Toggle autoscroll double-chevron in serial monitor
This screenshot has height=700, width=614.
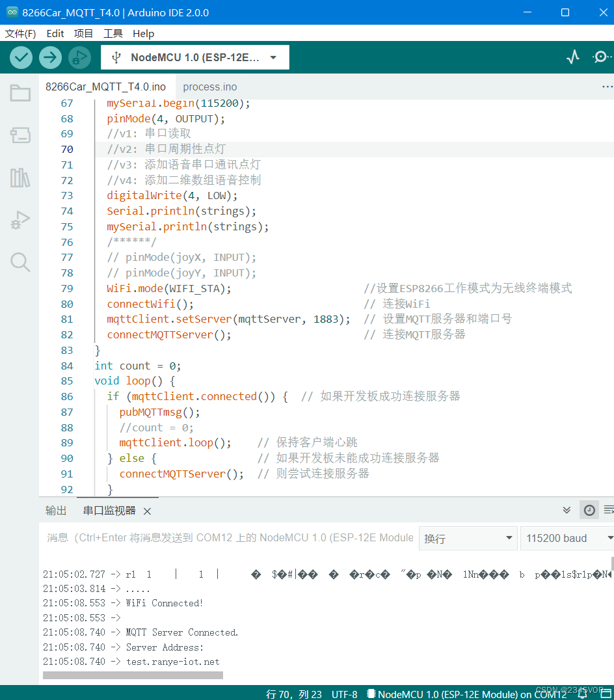(567, 511)
